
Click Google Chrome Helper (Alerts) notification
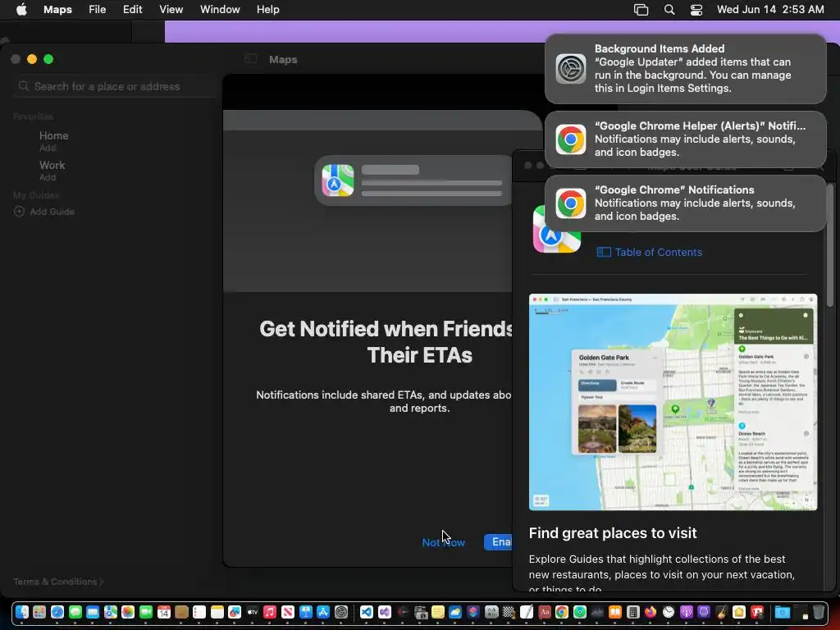(x=685, y=139)
